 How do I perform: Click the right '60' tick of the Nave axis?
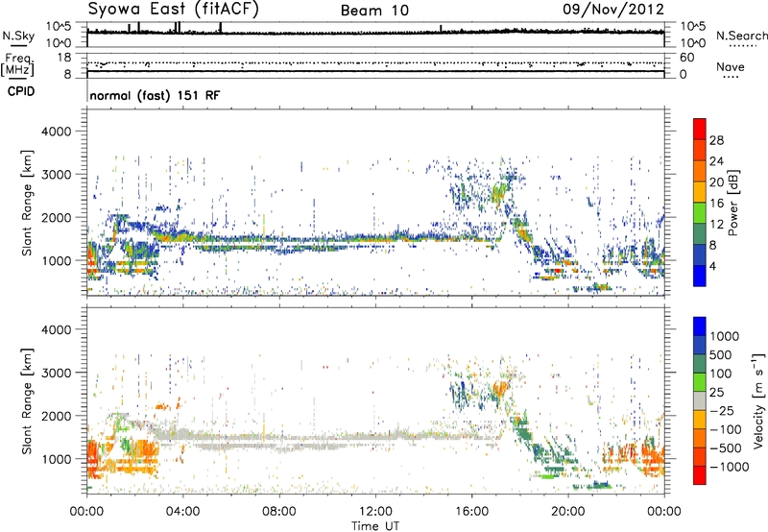687,58
